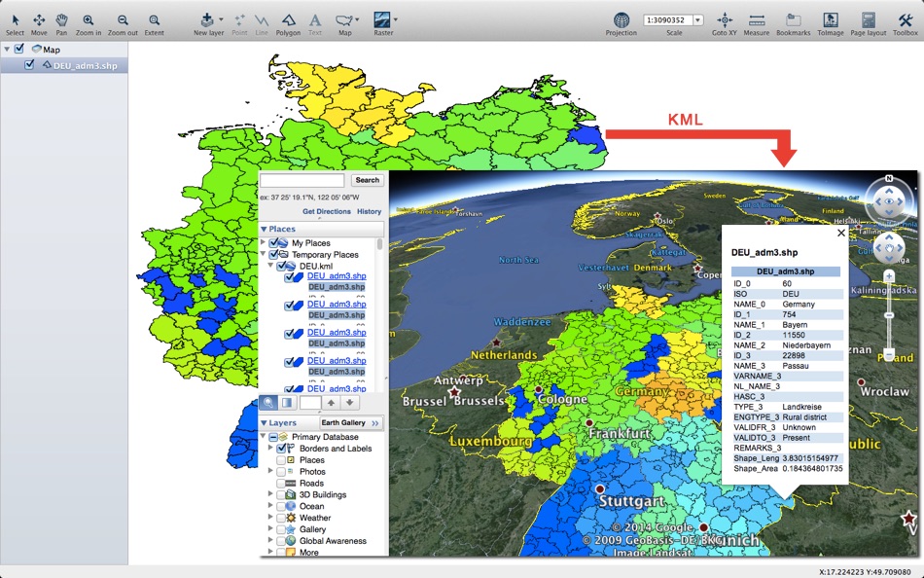The image size is (924, 578).
Task: Open the Scale dropdown arrow
Action: [698, 20]
